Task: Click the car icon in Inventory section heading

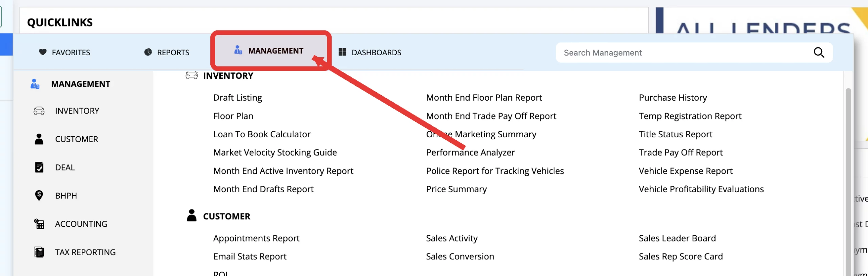Action: (x=192, y=75)
